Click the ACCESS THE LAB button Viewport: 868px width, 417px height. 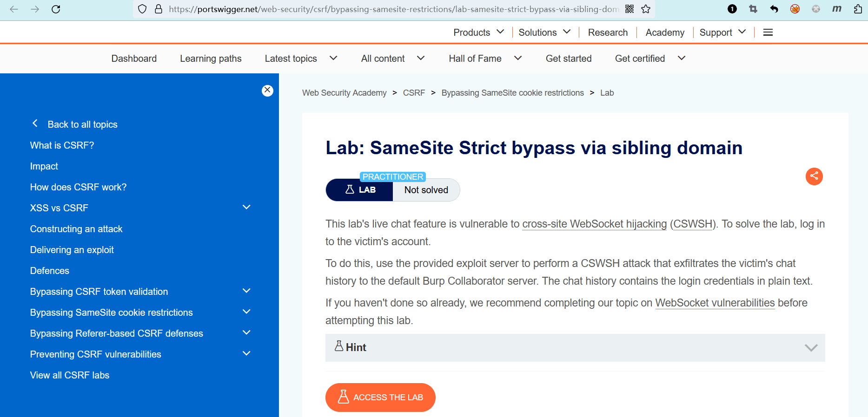380,397
